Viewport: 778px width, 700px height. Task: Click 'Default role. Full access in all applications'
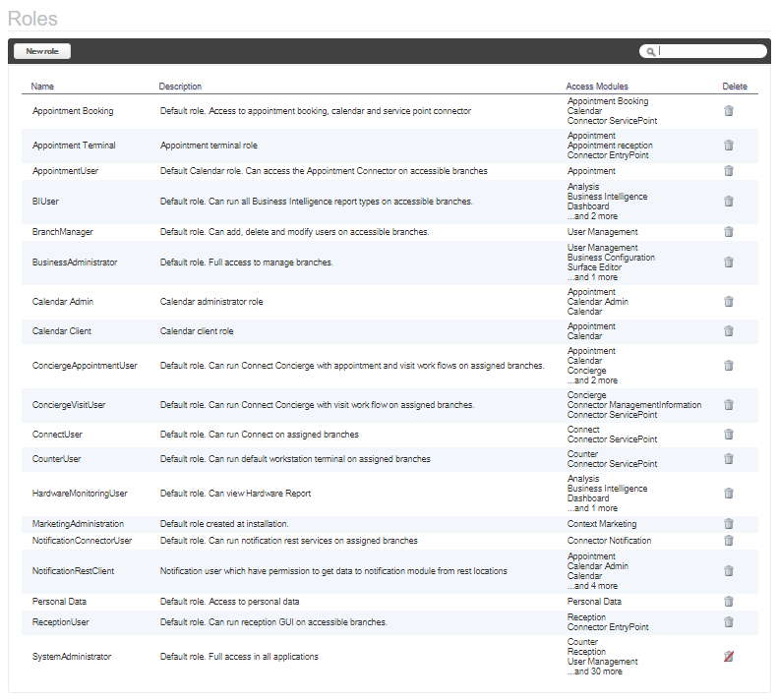pos(239,657)
